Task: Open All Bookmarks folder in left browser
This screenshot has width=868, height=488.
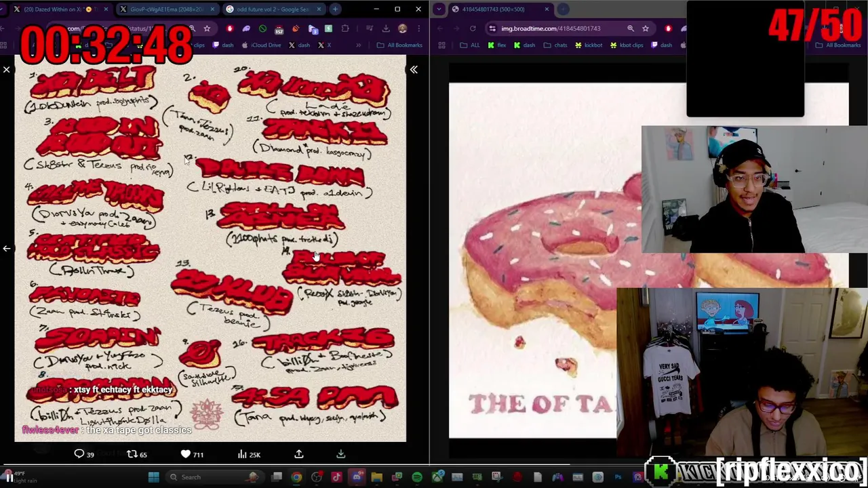Action: 400,45
